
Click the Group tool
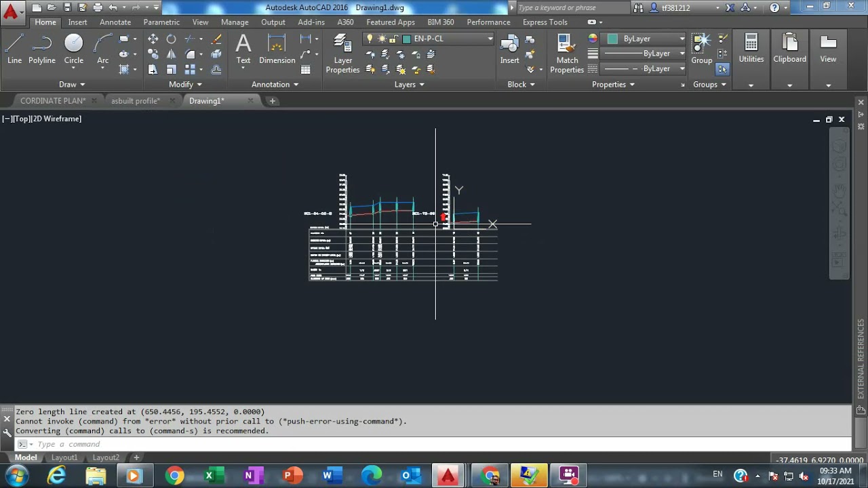702,50
